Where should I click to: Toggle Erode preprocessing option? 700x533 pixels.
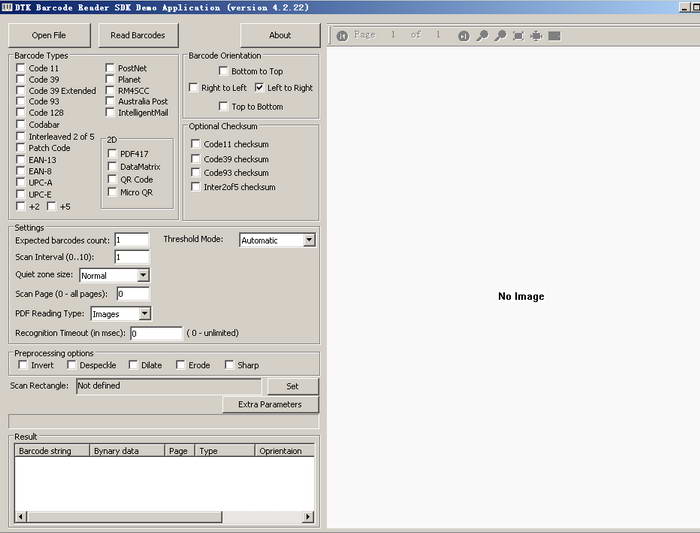[180, 365]
